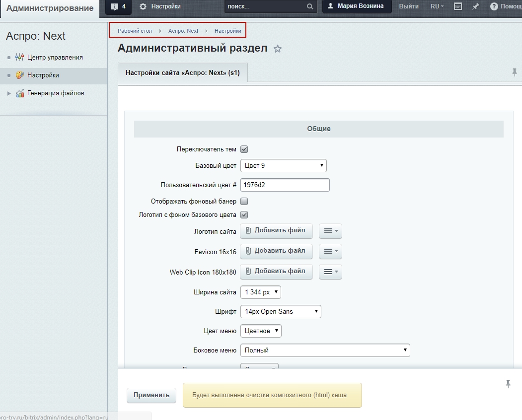Click the Настройки breadcrumb link

click(227, 31)
